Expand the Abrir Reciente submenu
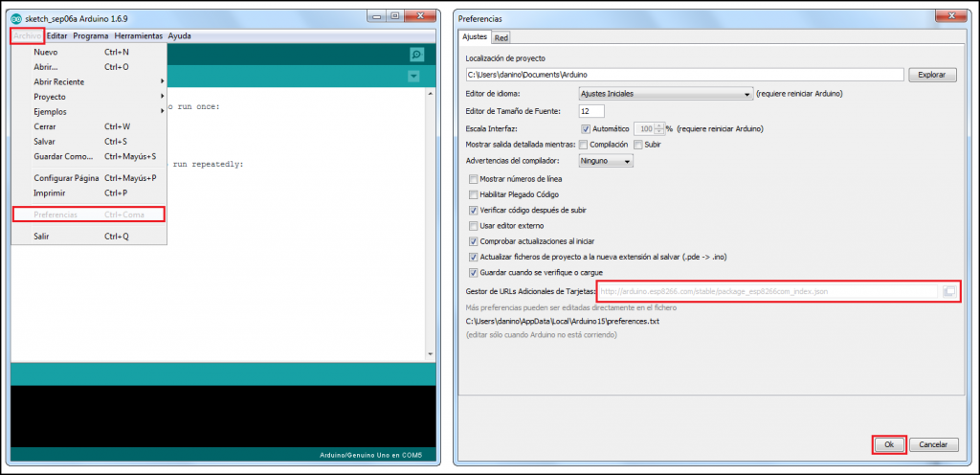The height and width of the screenshot is (475, 980). tap(89, 81)
